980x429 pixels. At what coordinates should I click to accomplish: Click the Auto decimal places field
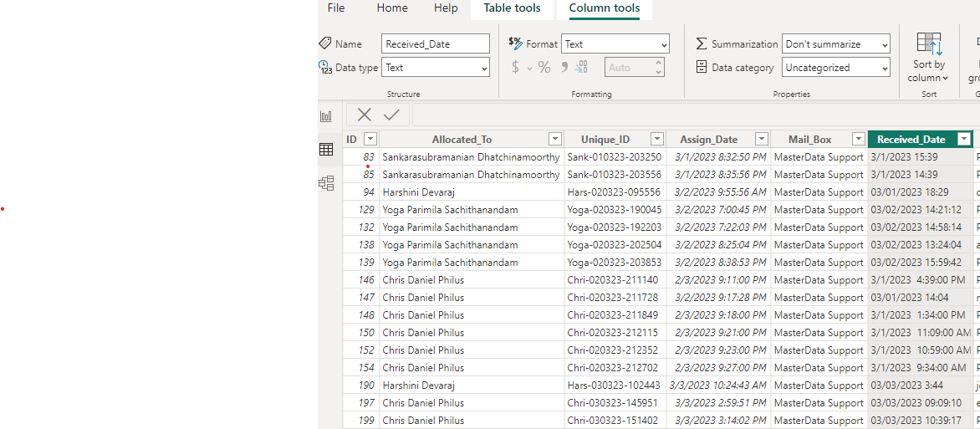(627, 68)
